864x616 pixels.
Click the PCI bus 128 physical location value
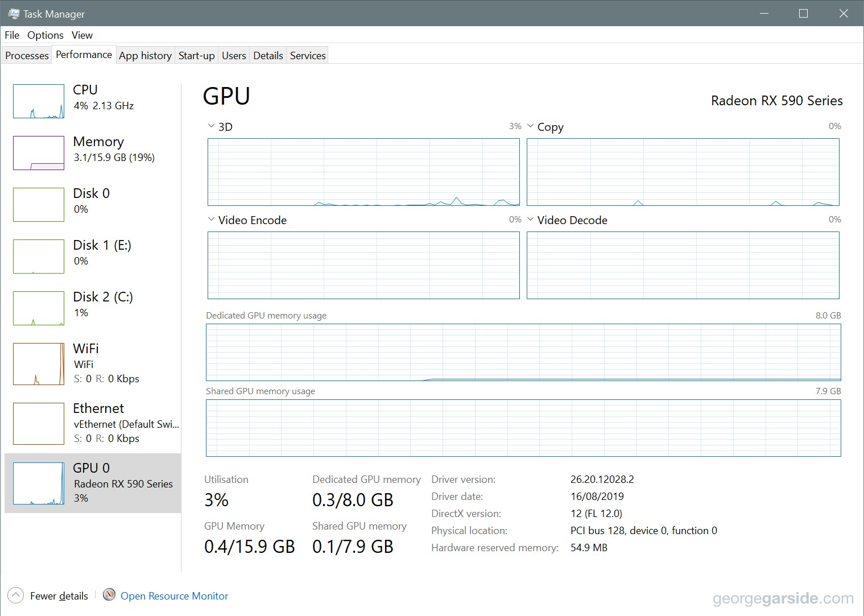644,531
